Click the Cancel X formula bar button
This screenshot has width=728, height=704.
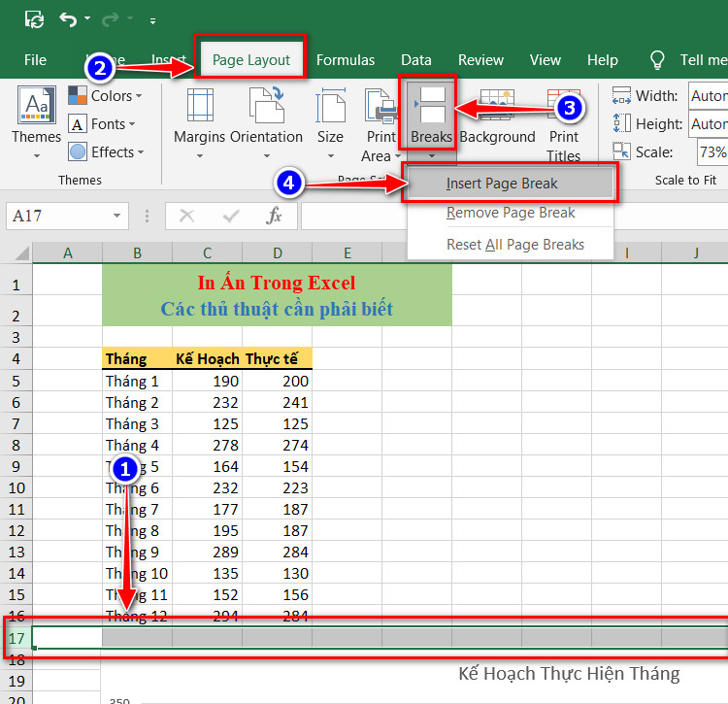pos(186,216)
